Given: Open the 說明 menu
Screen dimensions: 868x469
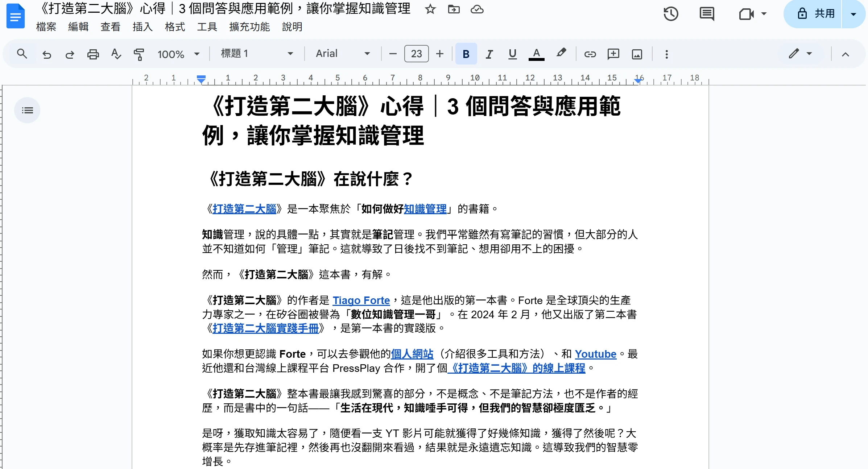Looking at the screenshot, I should pyautogui.click(x=292, y=27).
